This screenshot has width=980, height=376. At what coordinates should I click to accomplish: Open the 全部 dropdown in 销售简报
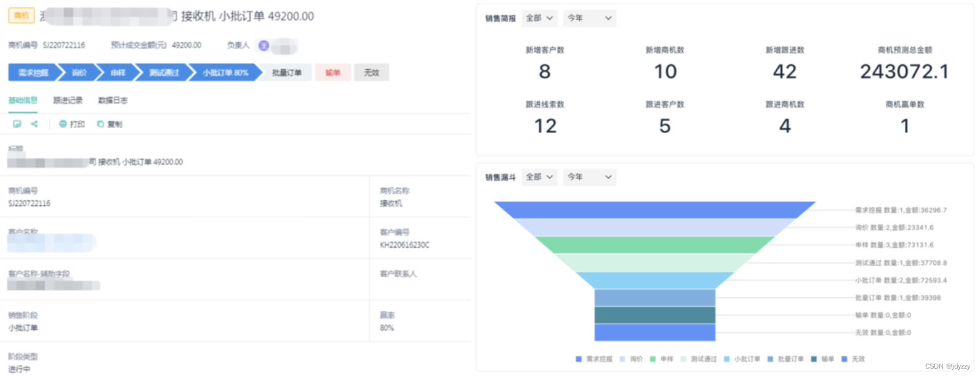click(x=539, y=18)
